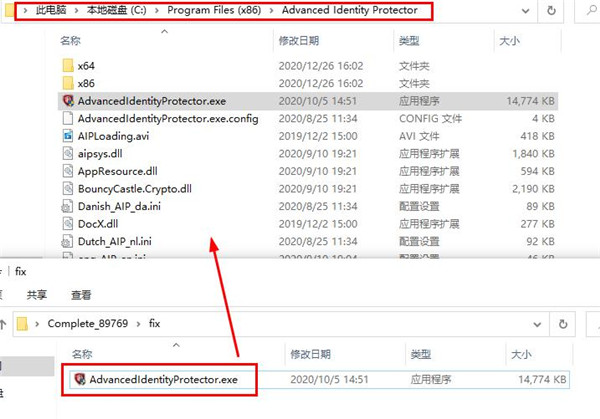
Task: Select the BouncyCastle.Crypto.dll file name
Action: (135, 189)
